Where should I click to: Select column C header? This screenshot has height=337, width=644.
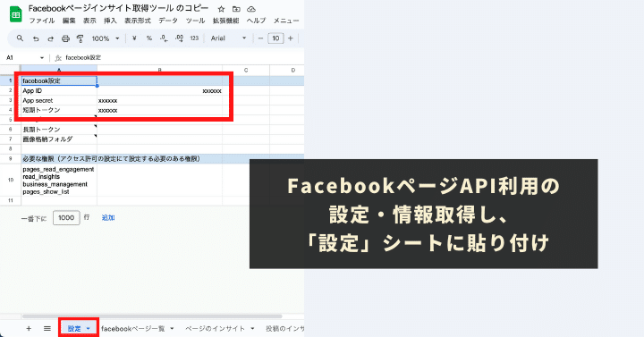point(246,71)
